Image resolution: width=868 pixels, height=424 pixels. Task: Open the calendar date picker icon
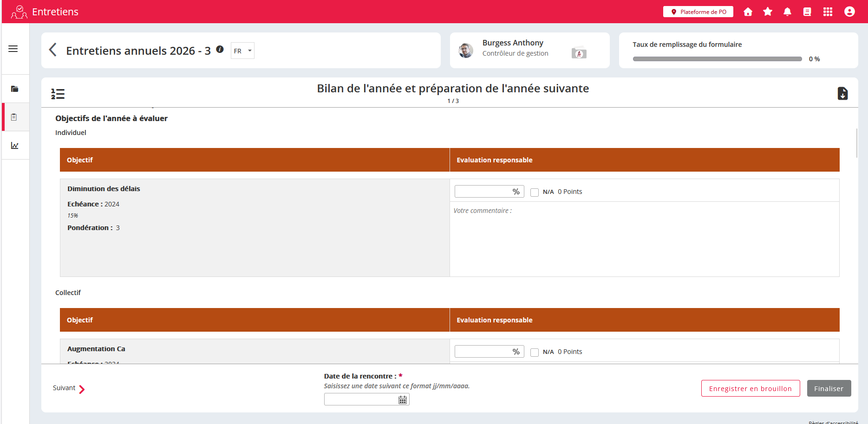tap(403, 400)
